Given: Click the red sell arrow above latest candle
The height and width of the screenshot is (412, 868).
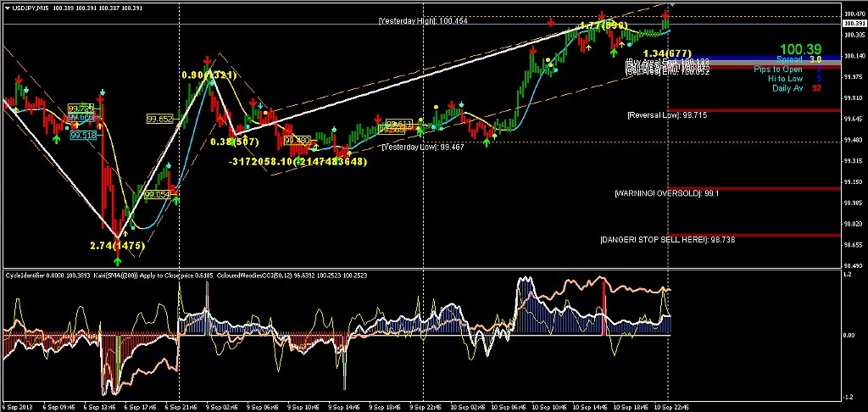Looking at the screenshot, I should tap(665, 16).
